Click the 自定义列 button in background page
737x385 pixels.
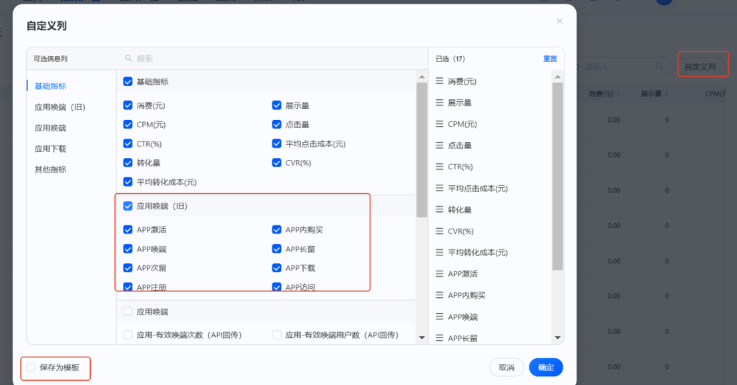tap(700, 67)
